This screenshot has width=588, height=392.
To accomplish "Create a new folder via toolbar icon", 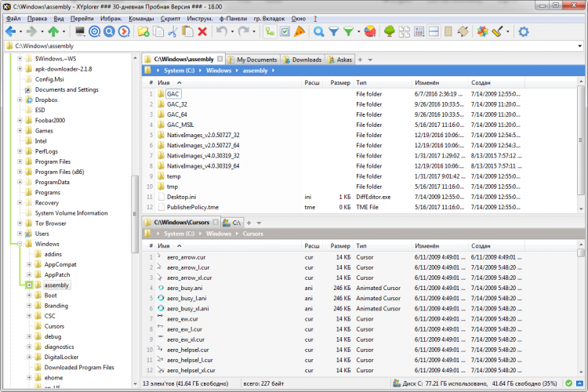I will (143, 31).
